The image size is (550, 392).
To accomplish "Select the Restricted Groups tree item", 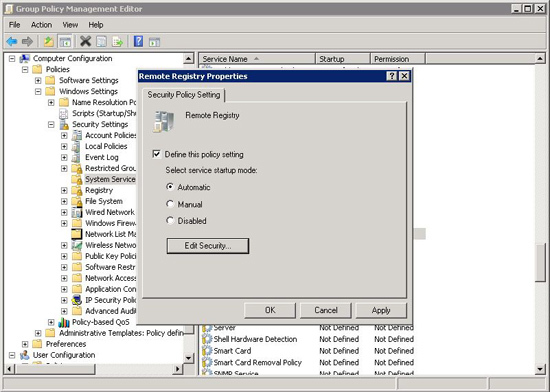I will [110, 168].
